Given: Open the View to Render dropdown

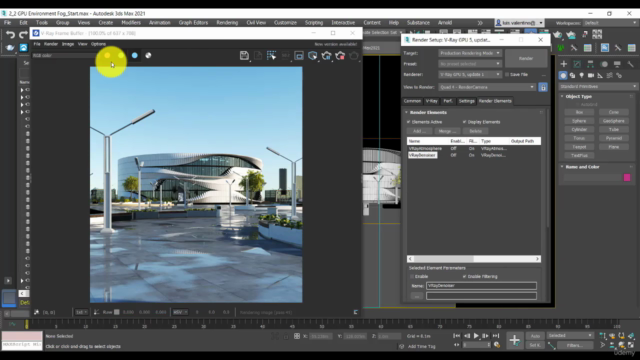Looking at the screenshot, I should 487,87.
